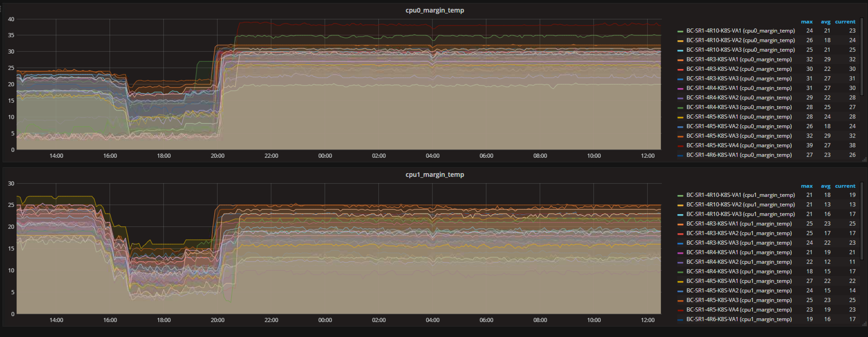Viewport: 868px width, 337px height.
Task: Select legend label BC-SR1-4R5-K8S-VA4 (cpu1_margin_temp)
Action: pos(739,310)
